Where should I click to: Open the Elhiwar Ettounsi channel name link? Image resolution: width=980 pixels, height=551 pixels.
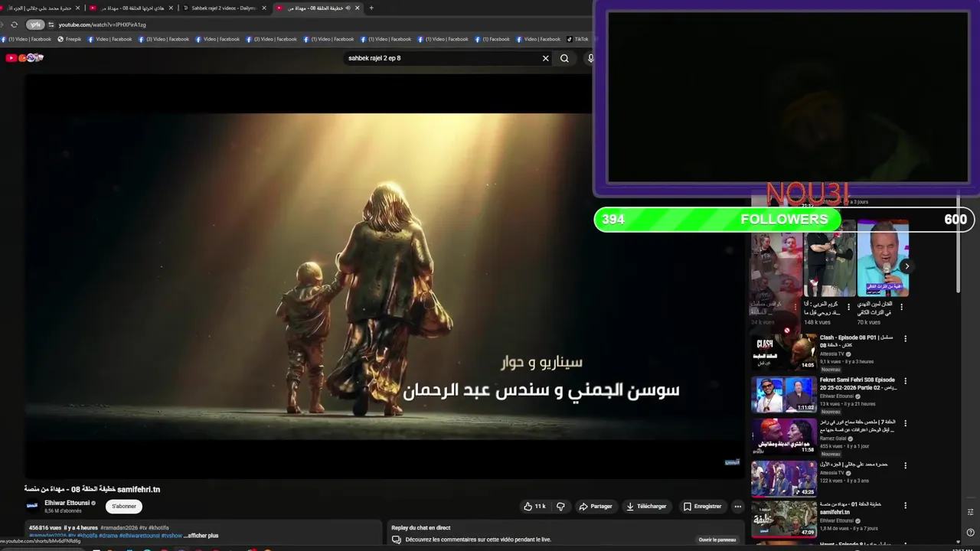[67, 503]
